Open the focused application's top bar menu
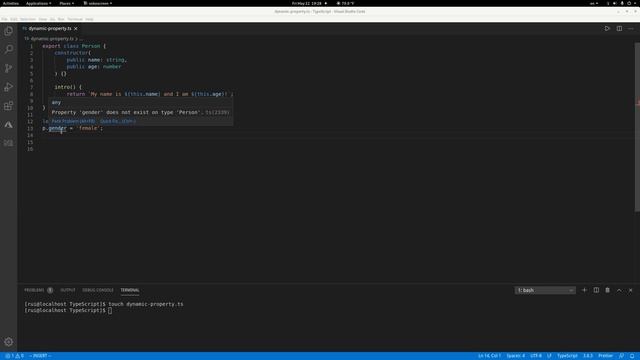This screenshot has height=360, width=640. (x=98, y=3)
